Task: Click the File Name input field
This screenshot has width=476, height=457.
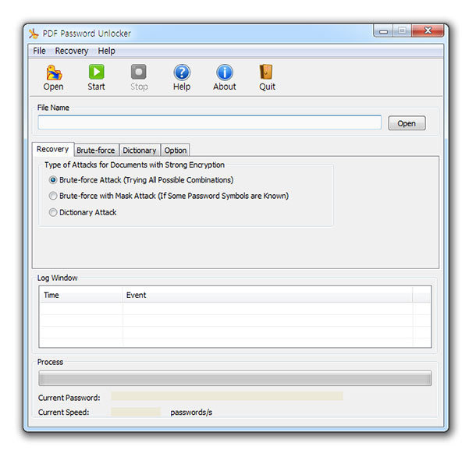Action: [x=209, y=122]
